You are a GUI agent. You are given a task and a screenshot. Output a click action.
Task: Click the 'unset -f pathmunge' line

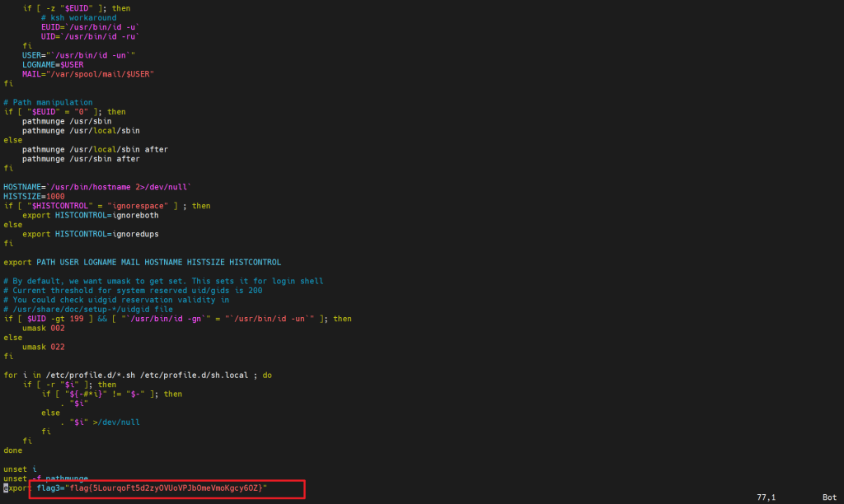pyautogui.click(x=45, y=478)
